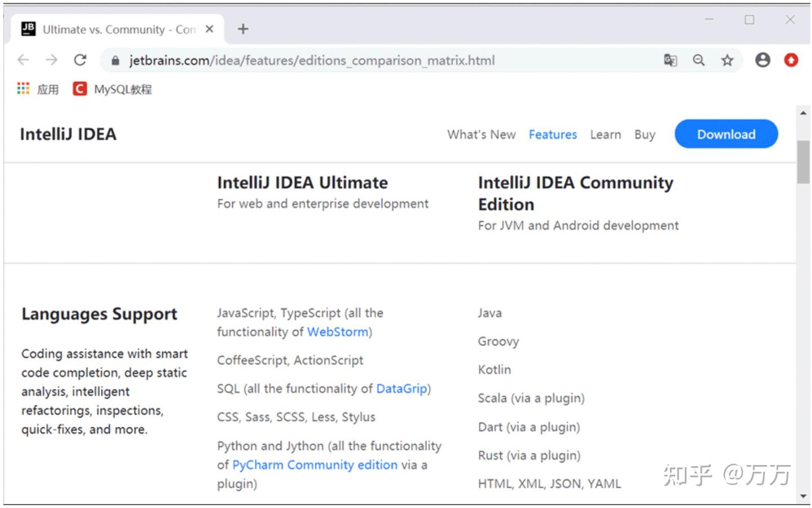Reload the current page
Viewport: 812px width, 508px height.
[80, 60]
